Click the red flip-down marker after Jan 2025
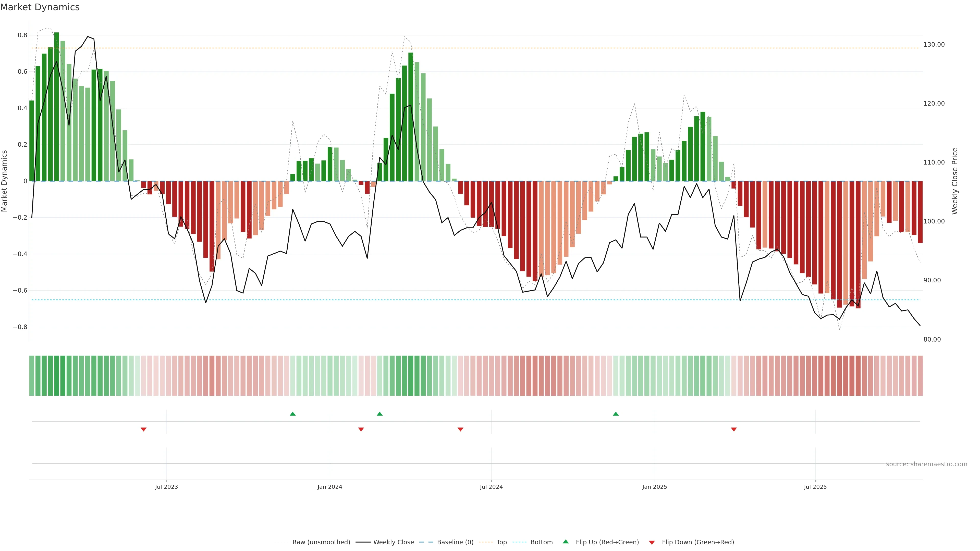Image resolution: width=980 pixels, height=551 pixels. 734,429
